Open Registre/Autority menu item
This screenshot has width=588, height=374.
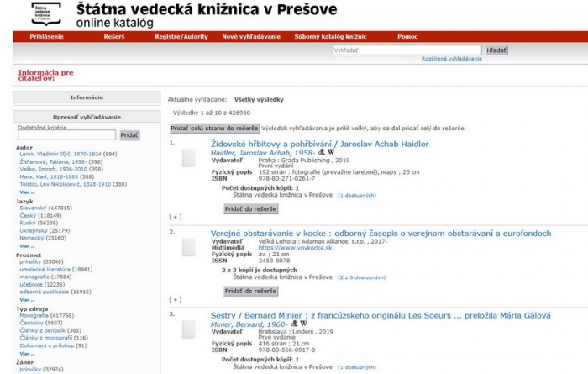click(181, 37)
